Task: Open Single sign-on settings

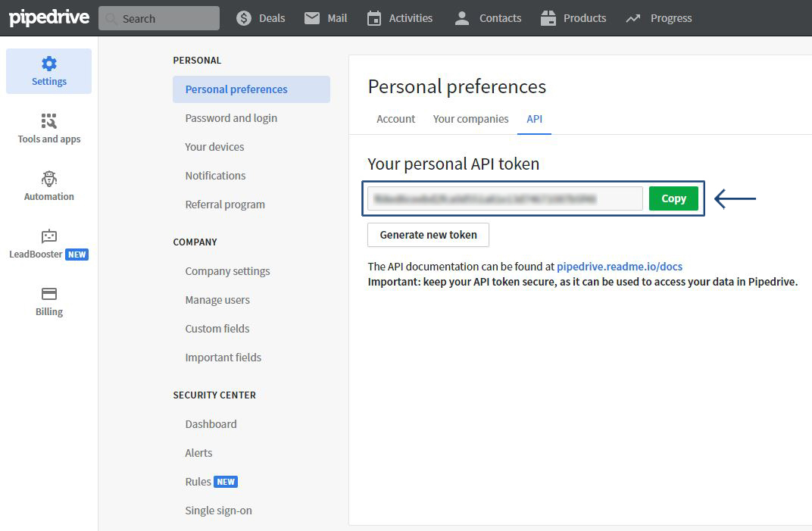Action: pyautogui.click(x=219, y=511)
